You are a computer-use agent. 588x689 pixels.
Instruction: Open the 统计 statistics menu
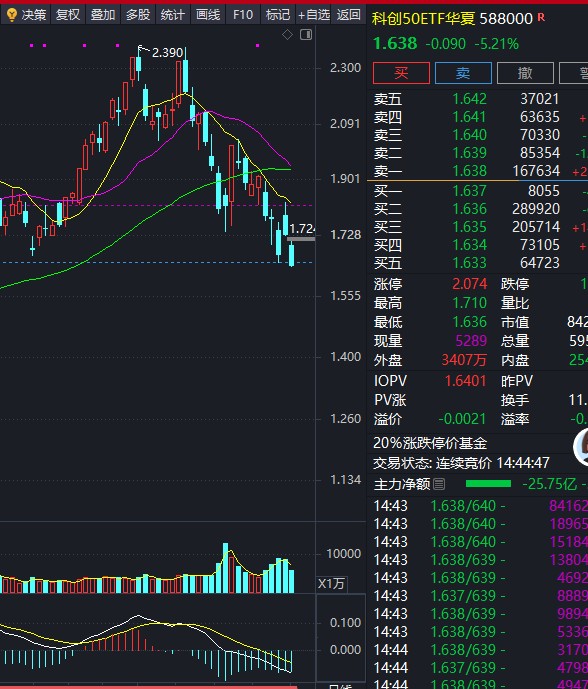pyautogui.click(x=173, y=15)
